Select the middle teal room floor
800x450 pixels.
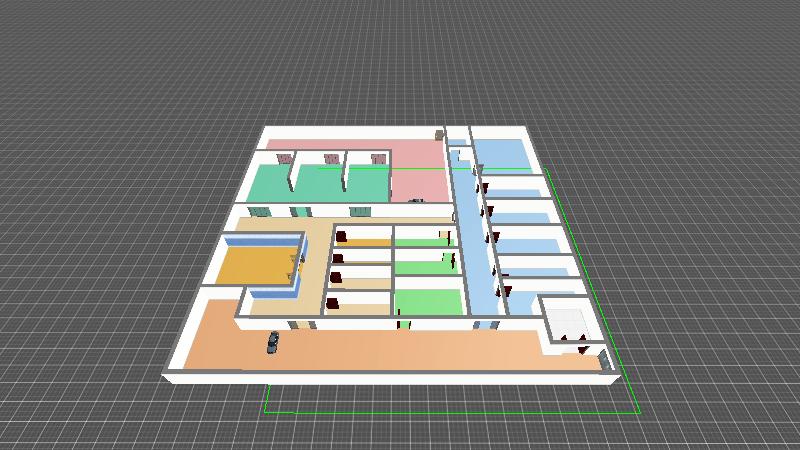[320, 184]
